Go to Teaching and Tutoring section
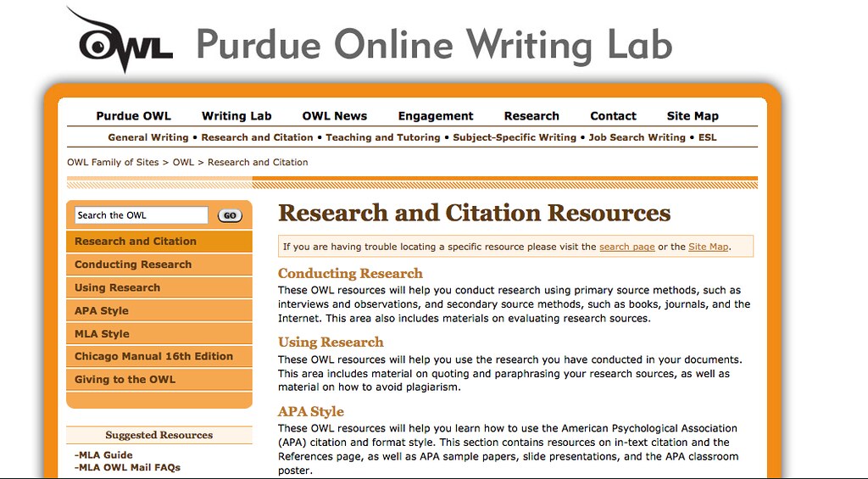Screen dimensions: 868x479 click(x=382, y=137)
